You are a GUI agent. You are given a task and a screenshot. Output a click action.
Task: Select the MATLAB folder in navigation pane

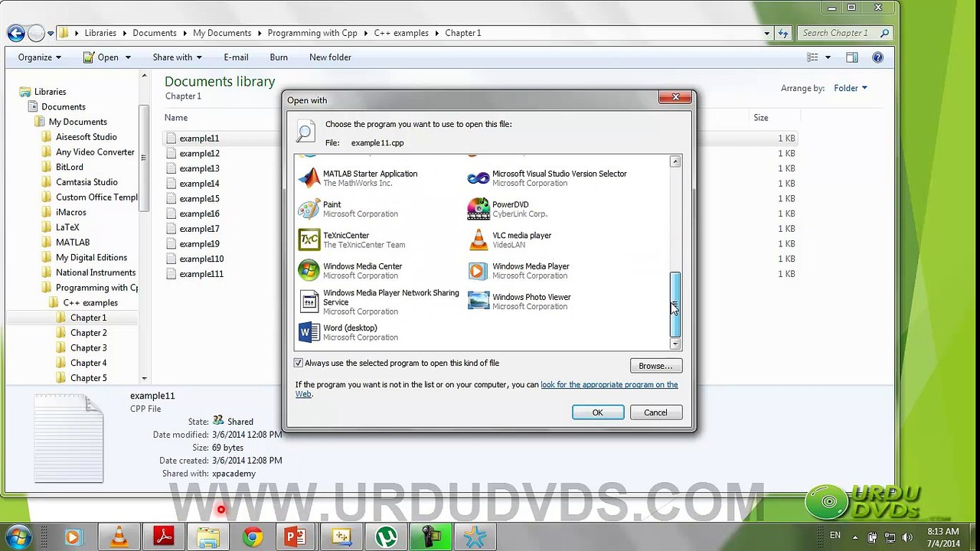point(73,243)
